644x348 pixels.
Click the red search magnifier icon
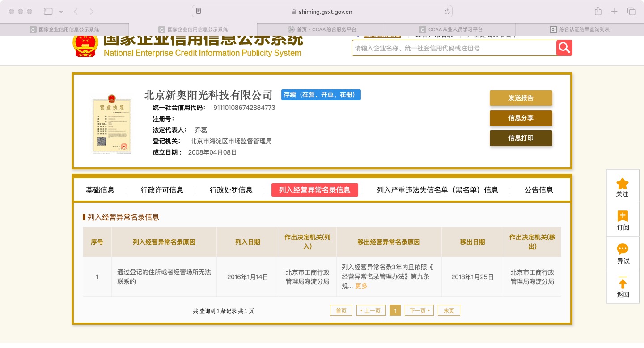(564, 48)
